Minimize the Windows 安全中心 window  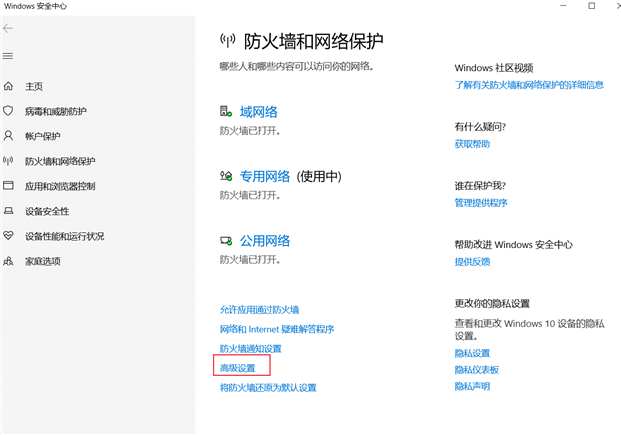coord(563,6)
